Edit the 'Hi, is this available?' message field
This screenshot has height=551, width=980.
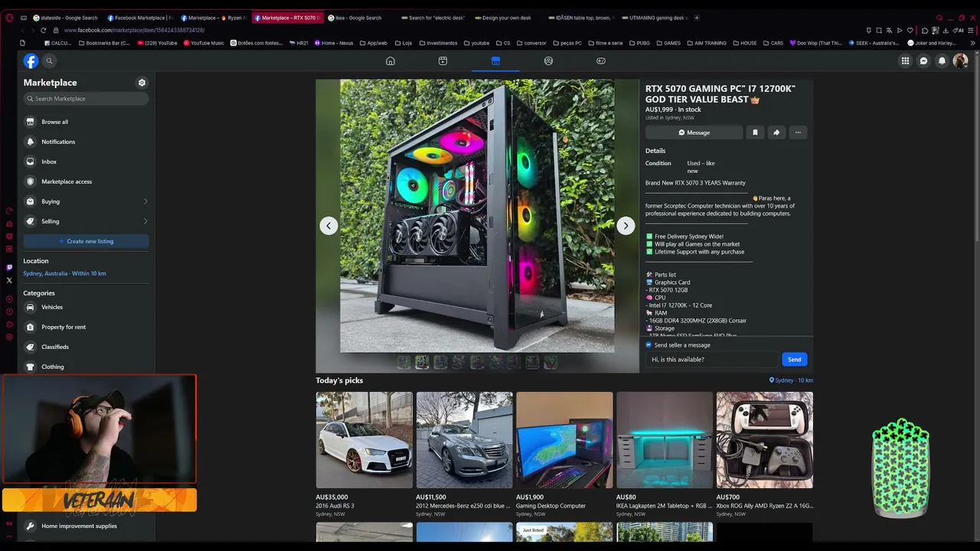(712, 360)
